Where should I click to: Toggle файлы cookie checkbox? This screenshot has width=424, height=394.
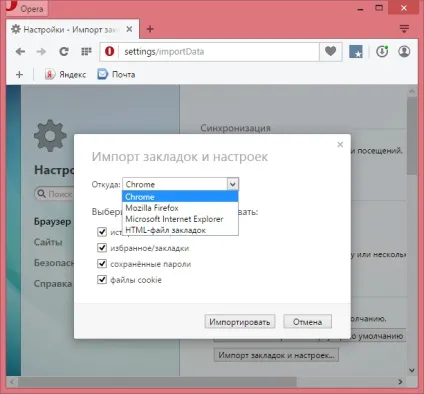point(102,280)
